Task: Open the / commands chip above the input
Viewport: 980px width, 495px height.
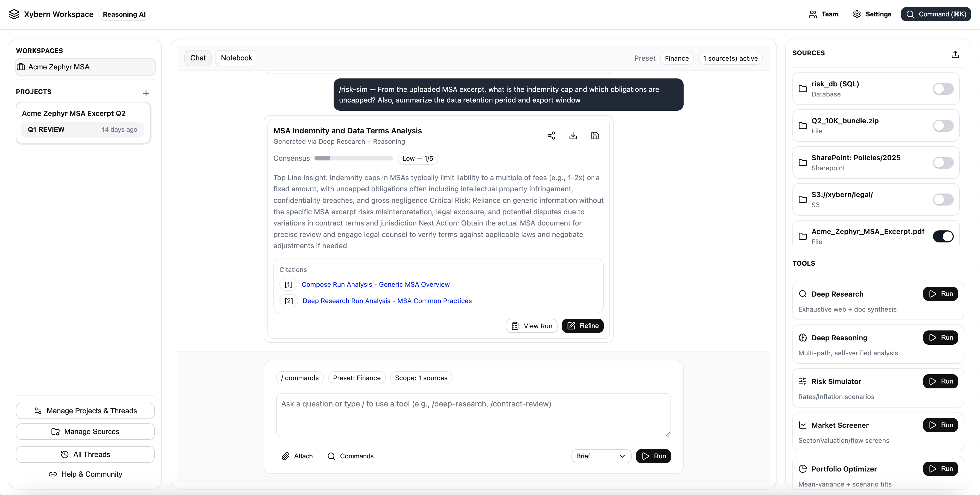Action: 299,377
